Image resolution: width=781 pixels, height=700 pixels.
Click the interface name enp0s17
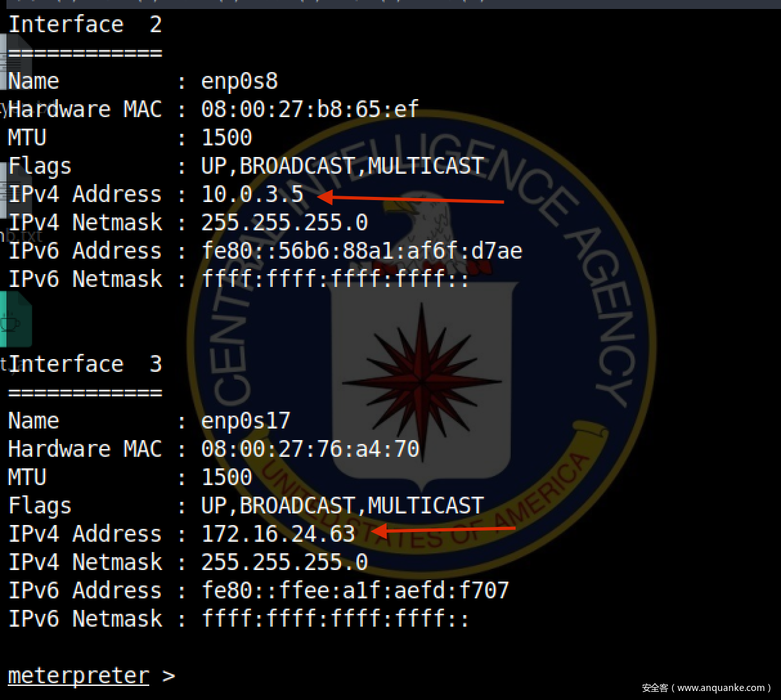[x=246, y=421]
